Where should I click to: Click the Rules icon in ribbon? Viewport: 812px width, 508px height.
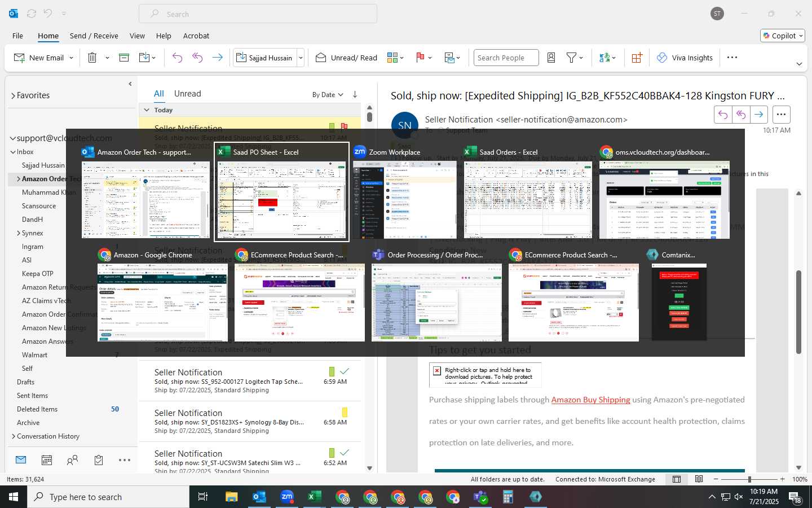coord(449,58)
